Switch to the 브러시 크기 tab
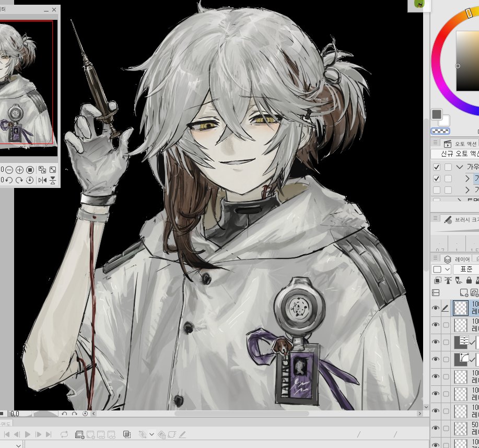 coord(461,220)
